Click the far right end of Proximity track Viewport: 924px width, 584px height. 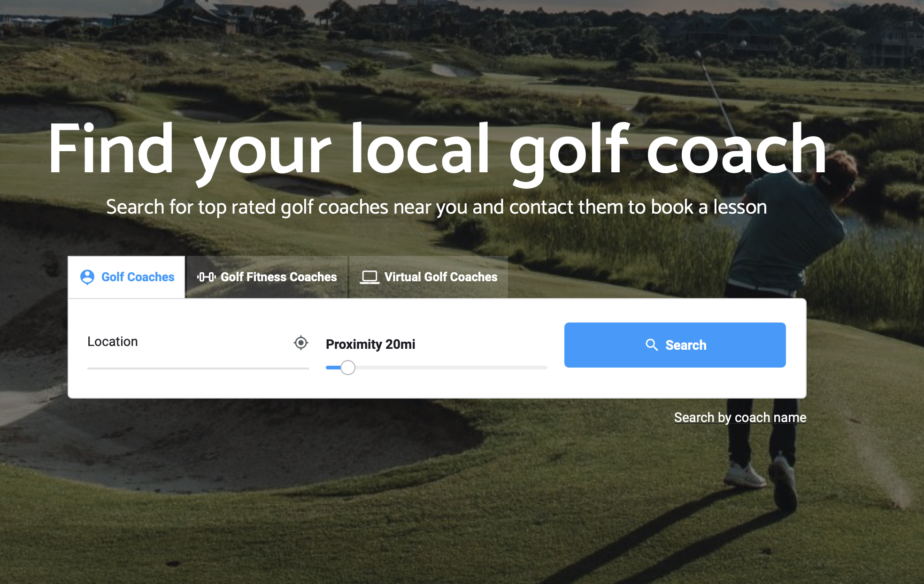pyautogui.click(x=546, y=368)
